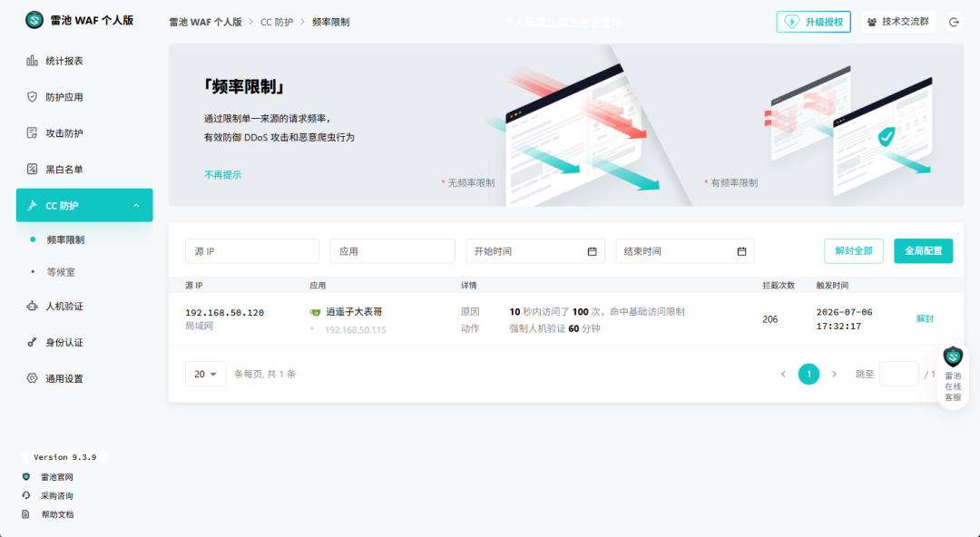Click the CC 防护 breadcrumb
The width and height of the screenshot is (980, 537).
coord(277,22)
